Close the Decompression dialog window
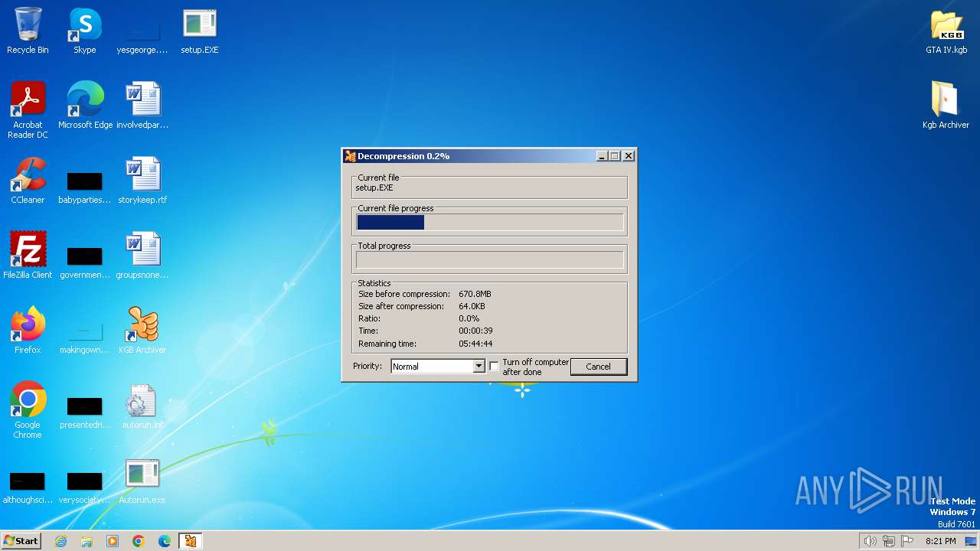This screenshot has width=980, height=551. click(629, 156)
